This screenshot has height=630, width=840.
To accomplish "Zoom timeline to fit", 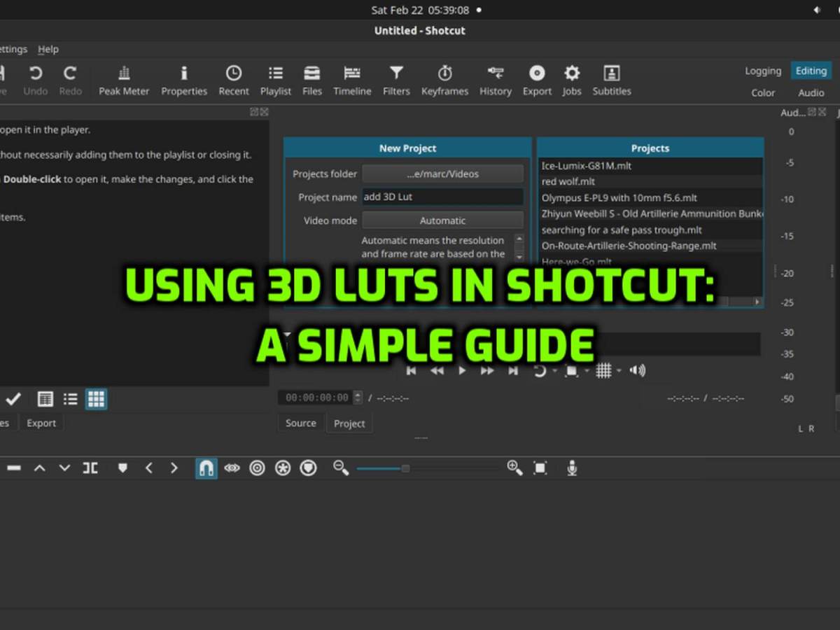I will click(540, 468).
